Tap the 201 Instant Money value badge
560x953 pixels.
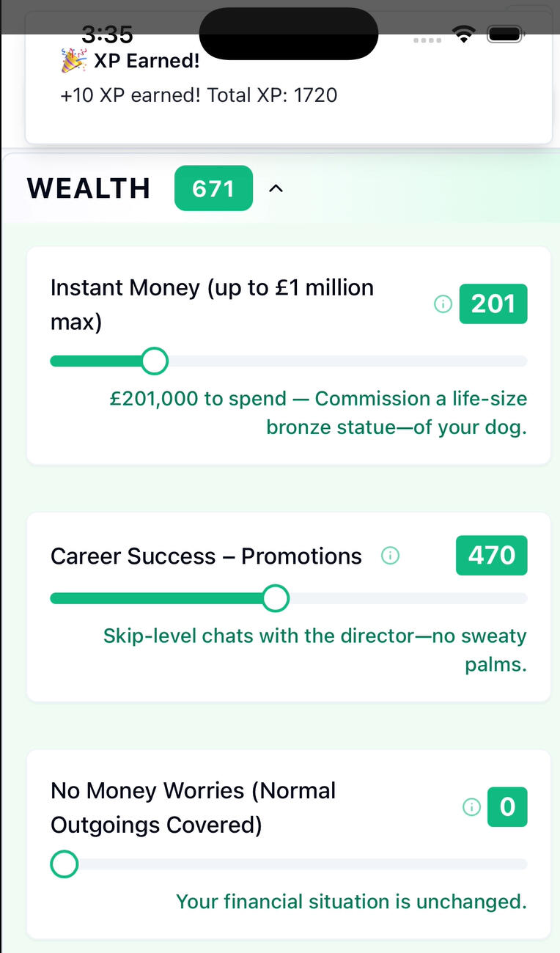coord(493,303)
